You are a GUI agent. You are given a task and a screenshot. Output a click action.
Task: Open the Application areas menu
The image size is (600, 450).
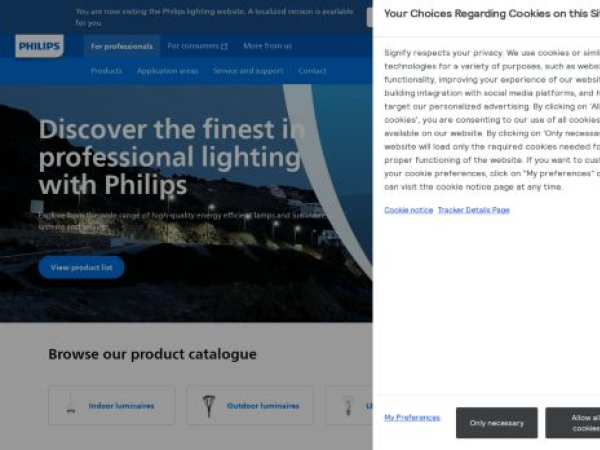point(167,71)
